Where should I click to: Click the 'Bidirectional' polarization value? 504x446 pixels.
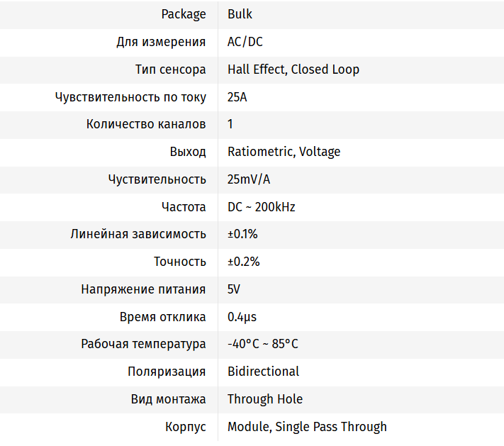pyautogui.click(x=263, y=372)
